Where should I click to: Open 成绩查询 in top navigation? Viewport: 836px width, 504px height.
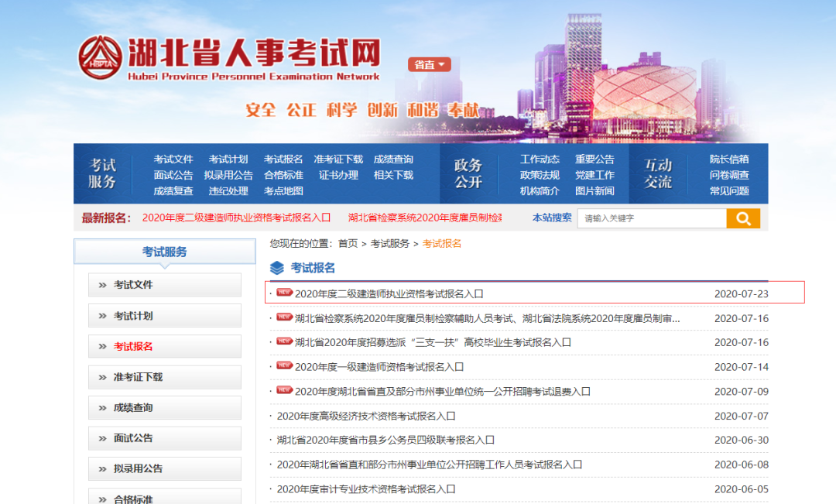(x=393, y=159)
